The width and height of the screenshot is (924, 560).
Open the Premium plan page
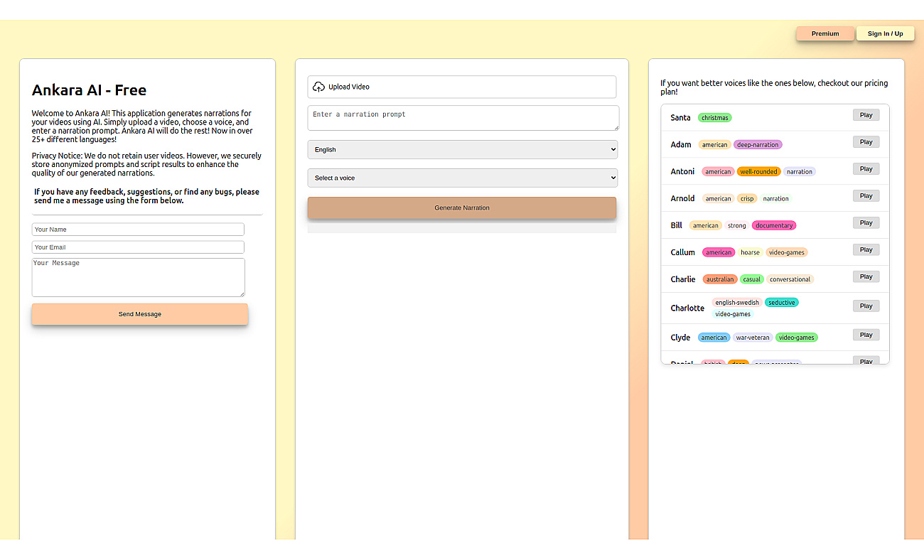pos(825,33)
